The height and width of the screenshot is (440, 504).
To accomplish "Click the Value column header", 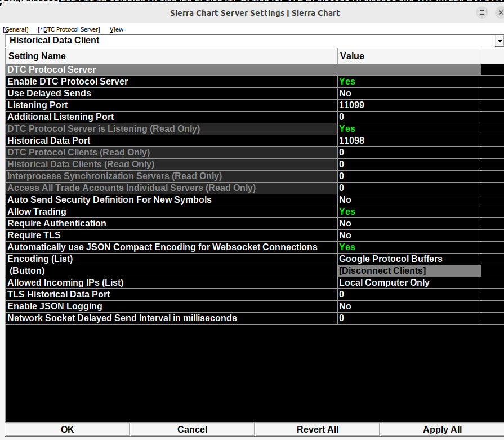I will pos(409,56).
